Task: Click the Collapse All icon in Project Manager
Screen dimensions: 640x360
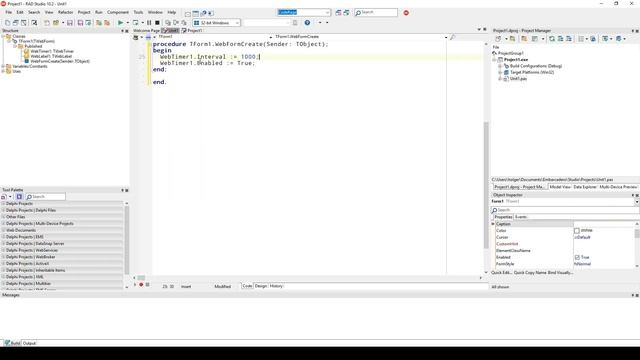Action: click(x=569, y=39)
